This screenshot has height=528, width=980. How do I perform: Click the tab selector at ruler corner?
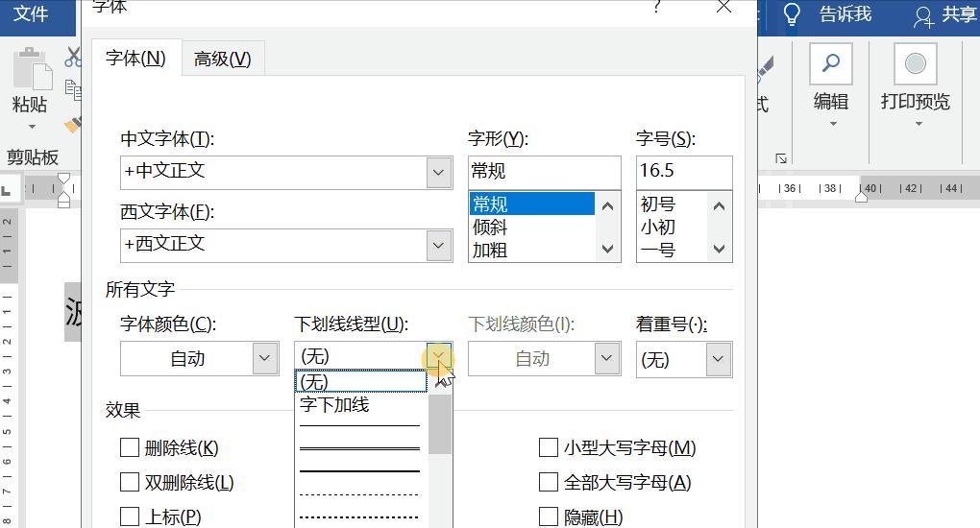pyautogui.click(x=7, y=190)
